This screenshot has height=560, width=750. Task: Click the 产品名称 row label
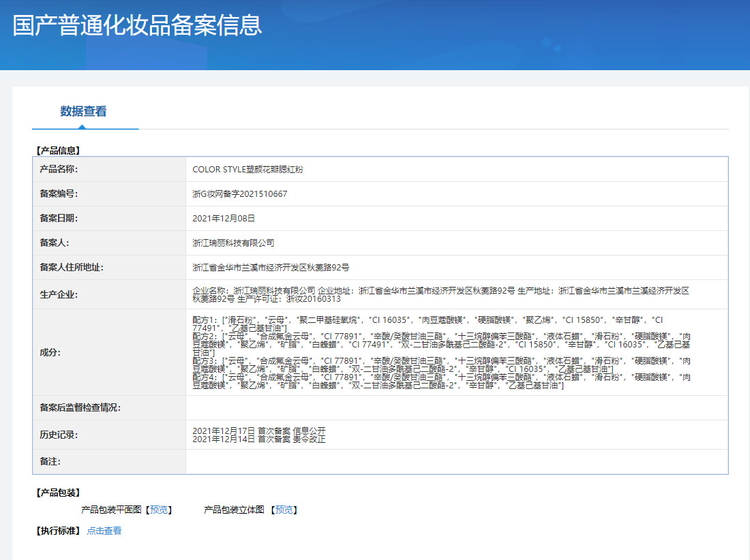point(59,169)
